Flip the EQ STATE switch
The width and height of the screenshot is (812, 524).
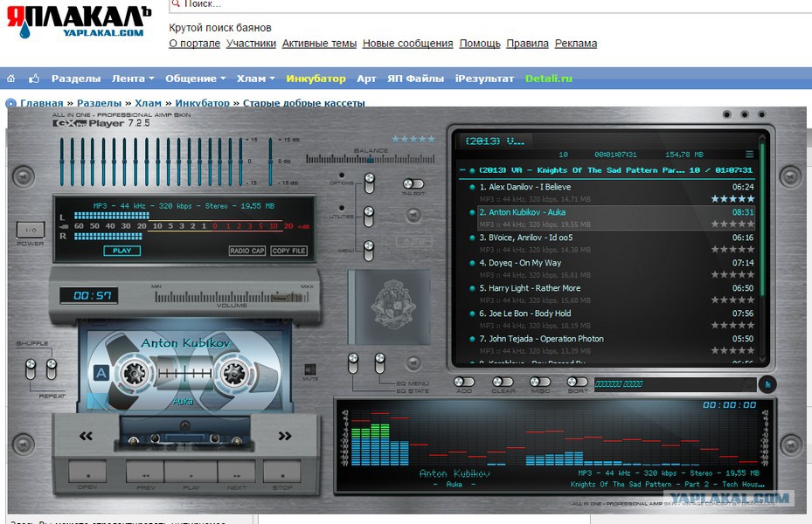pos(352,363)
